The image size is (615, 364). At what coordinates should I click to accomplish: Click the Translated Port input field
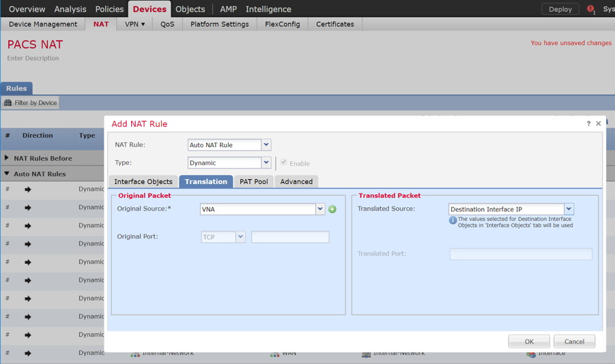pos(521,254)
